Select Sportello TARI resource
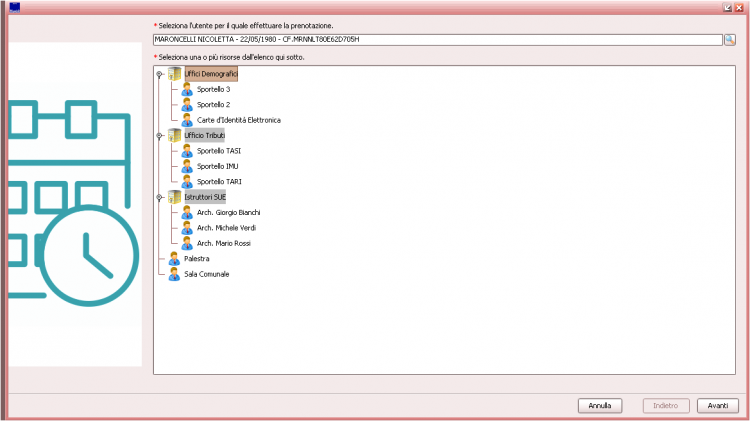750x421 pixels. tap(220, 182)
